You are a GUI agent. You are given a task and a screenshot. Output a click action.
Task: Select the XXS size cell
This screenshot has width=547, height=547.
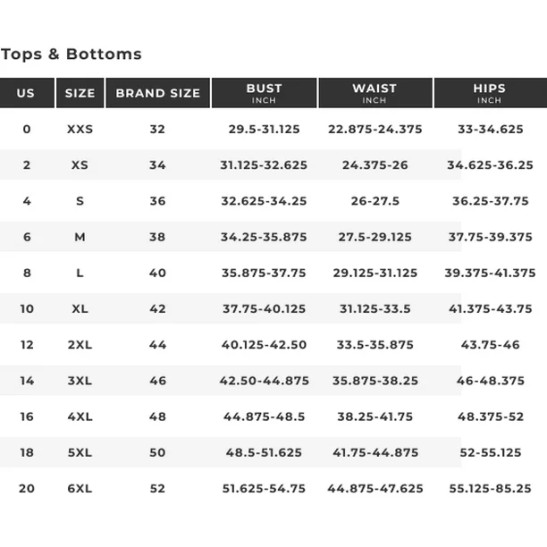[x=80, y=129]
